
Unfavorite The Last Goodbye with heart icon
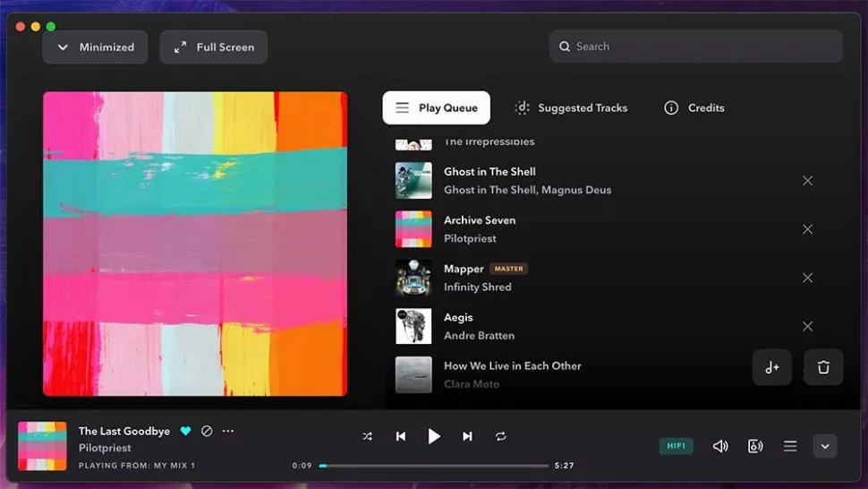(185, 431)
